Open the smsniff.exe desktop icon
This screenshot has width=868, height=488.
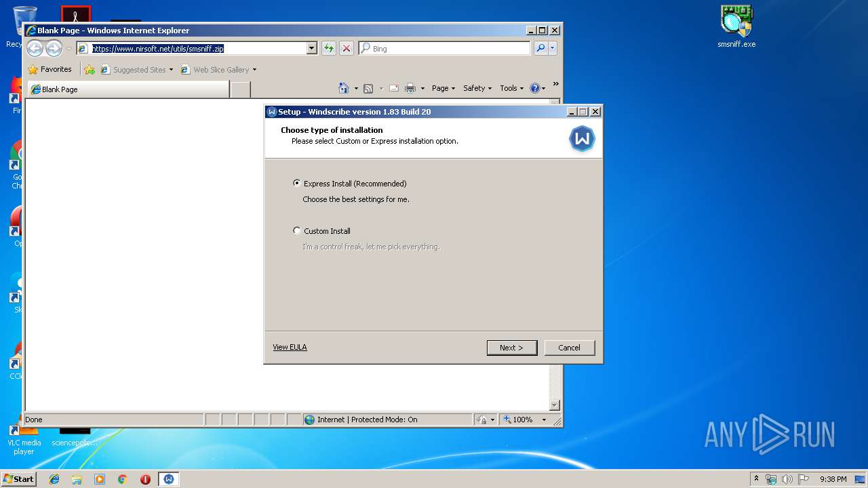tap(736, 27)
